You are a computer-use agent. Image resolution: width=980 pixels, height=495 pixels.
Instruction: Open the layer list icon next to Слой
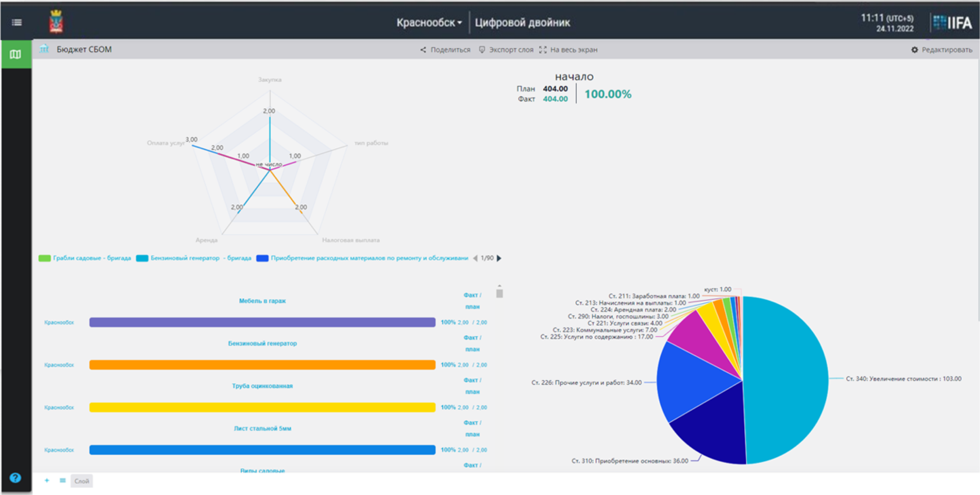[x=62, y=480]
